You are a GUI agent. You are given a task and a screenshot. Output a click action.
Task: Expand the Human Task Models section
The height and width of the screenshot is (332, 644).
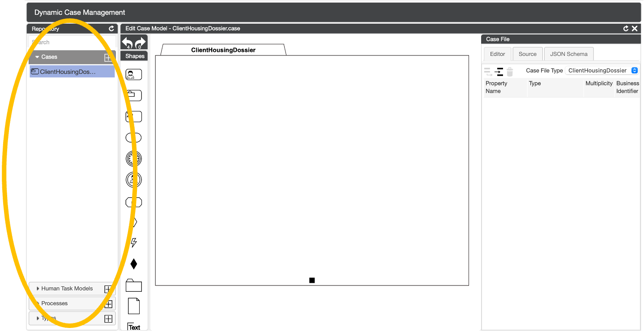pos(67,289)
